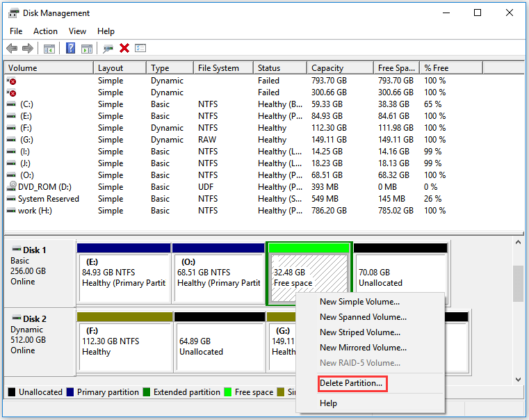Select the 32.48 GB Free space block
The height and width of the screenshot is (420, 529).
pos(309,272)
